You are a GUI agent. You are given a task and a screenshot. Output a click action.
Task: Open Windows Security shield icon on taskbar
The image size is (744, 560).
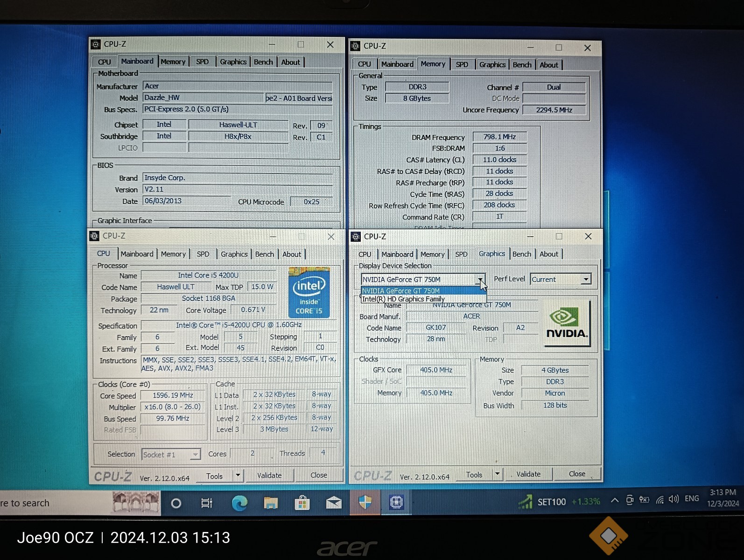[x=365, y=503]
